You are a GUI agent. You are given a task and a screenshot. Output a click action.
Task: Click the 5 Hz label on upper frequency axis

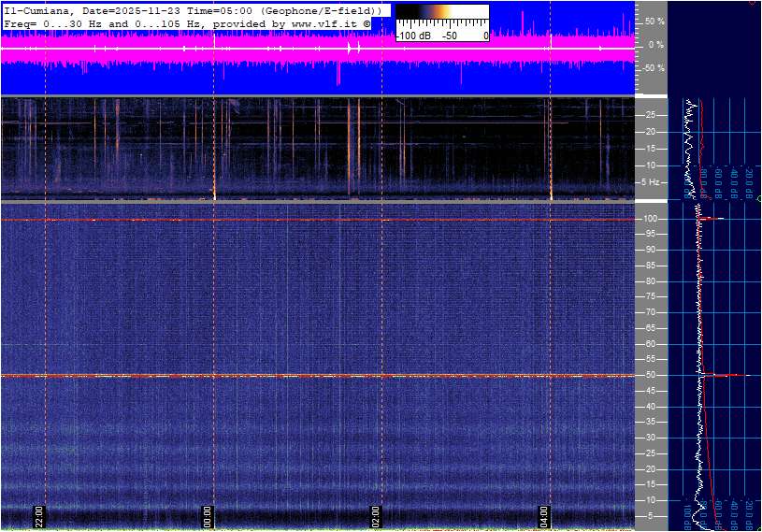tap(653, 182)
